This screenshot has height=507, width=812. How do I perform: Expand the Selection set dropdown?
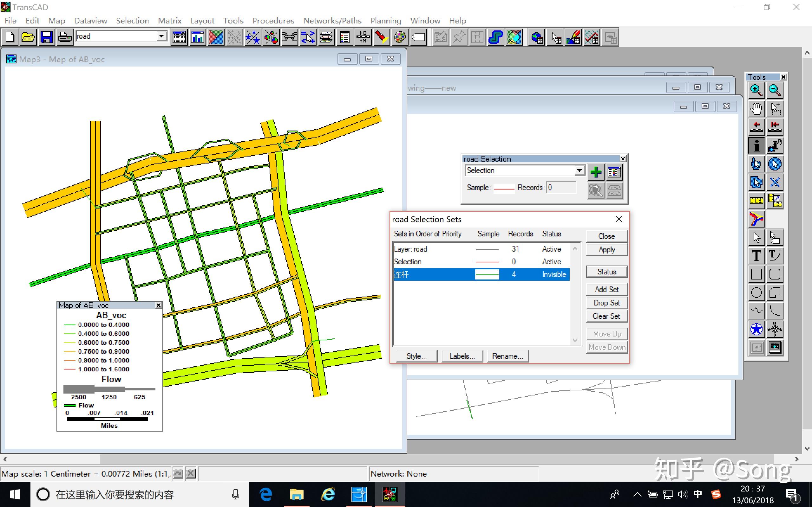point(579,170)
